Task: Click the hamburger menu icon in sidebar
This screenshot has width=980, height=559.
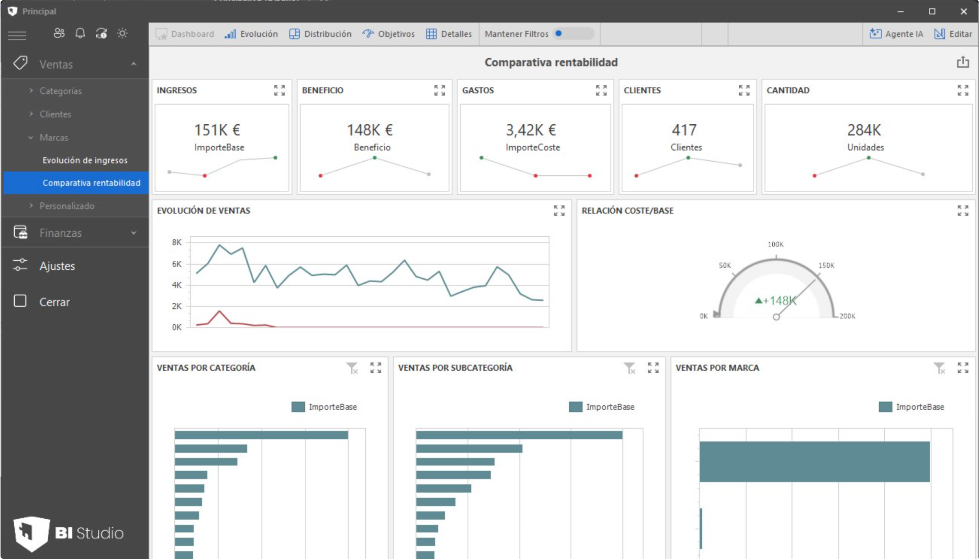Action: tap(17, 35)
